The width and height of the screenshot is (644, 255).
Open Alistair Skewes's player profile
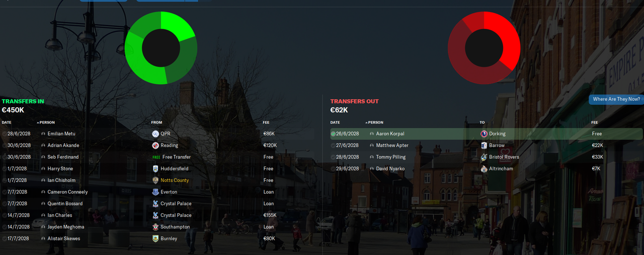(64, 238)
